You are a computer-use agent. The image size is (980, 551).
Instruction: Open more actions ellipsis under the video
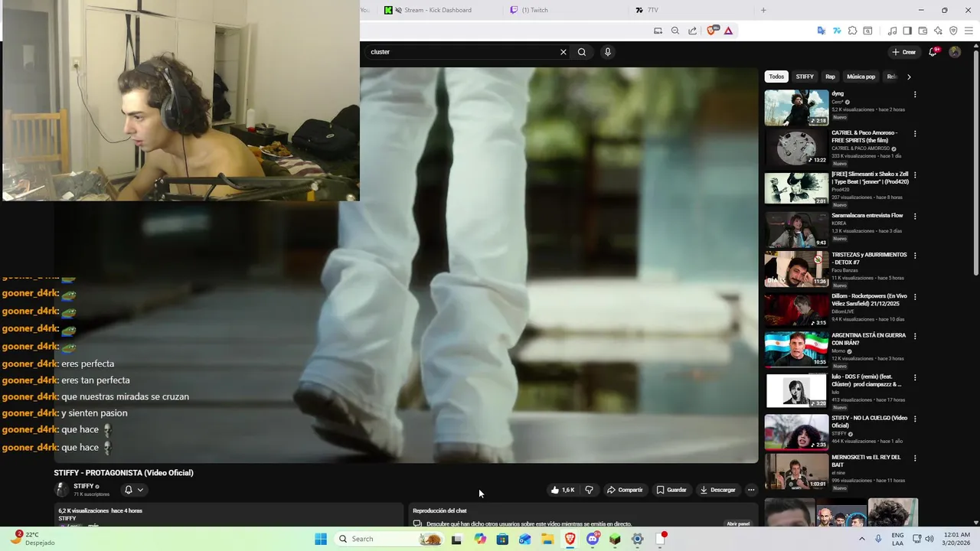(x=751, y=490)
